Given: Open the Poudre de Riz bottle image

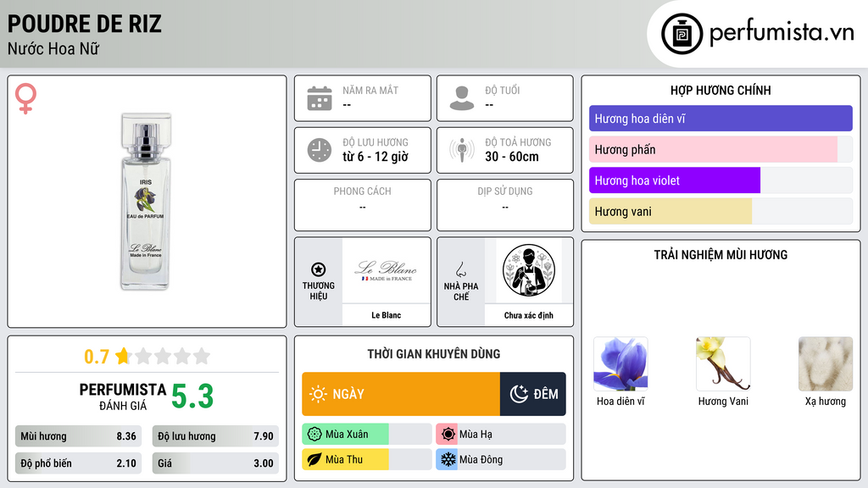Looking at the screenshot, I should 146,202.
